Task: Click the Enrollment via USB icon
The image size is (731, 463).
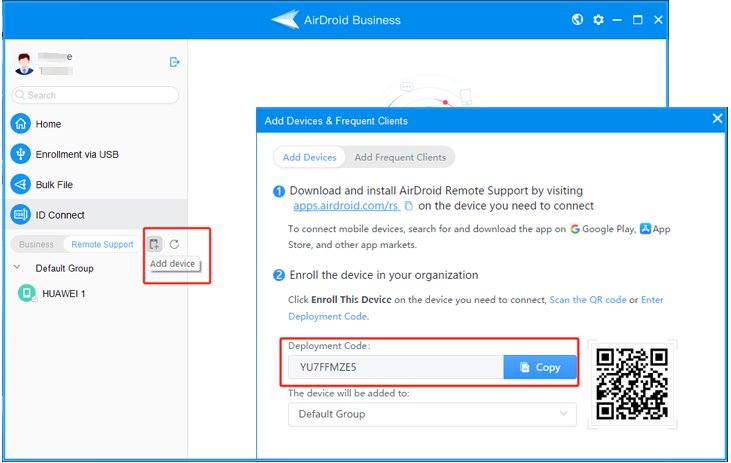Action: (x=21, y=154)
